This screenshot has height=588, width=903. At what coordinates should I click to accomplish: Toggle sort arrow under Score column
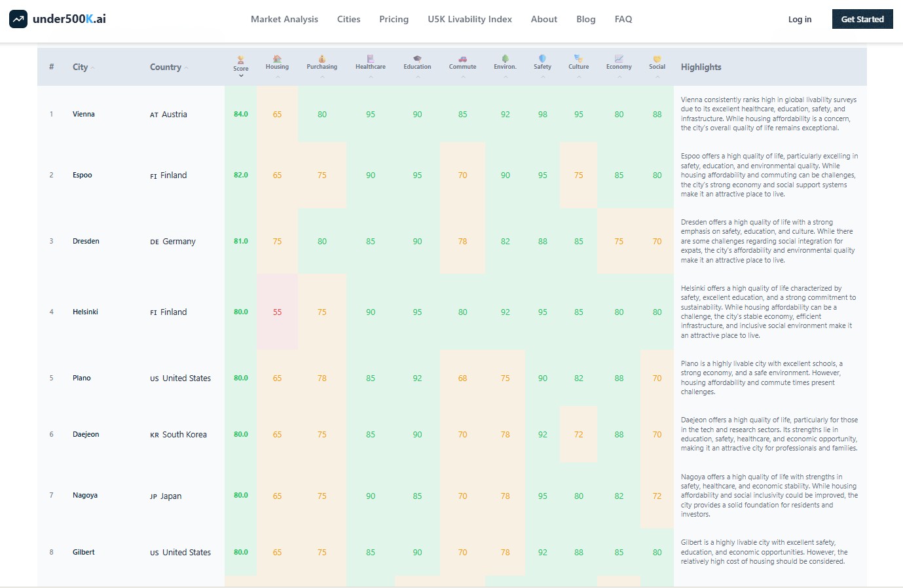241,75
